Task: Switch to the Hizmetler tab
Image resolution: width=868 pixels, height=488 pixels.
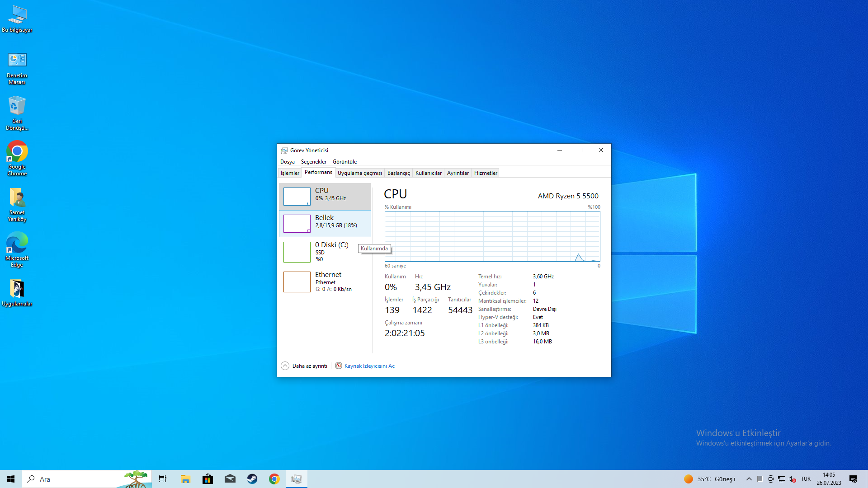Action: pos(486,173)
